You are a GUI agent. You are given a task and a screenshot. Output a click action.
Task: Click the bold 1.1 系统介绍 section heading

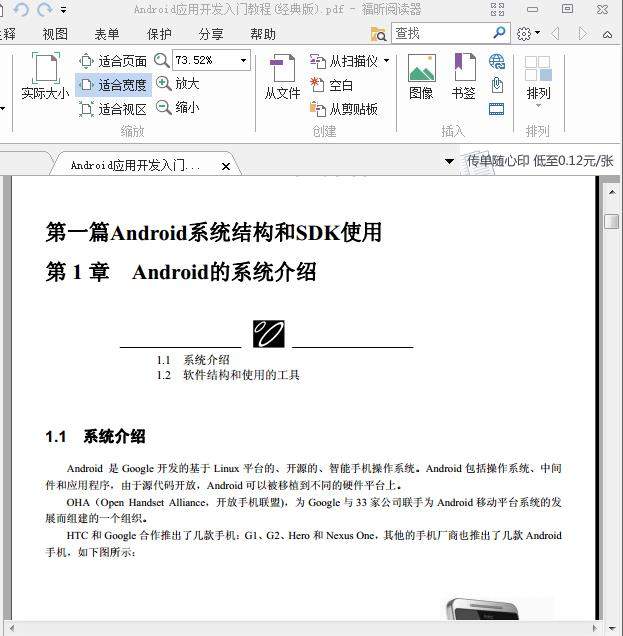click(95, 437)
